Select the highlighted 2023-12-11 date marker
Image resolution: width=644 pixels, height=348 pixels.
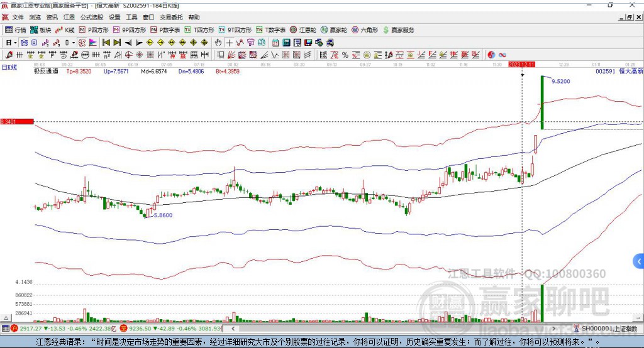click(x=521, y=65)
